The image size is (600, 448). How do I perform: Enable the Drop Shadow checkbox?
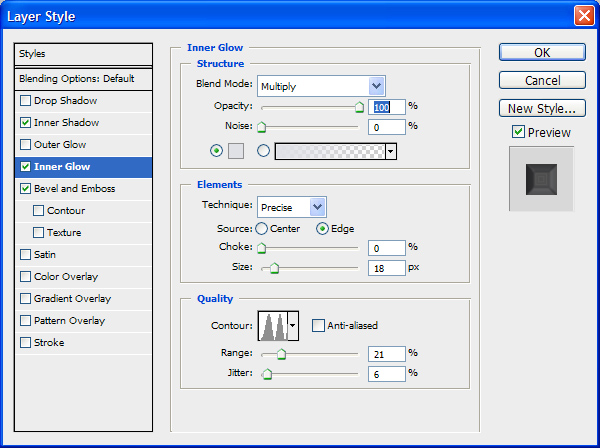(25, 100)
